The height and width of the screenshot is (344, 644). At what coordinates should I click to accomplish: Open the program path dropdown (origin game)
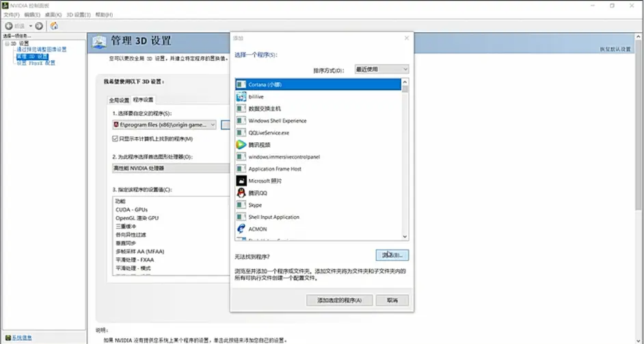(x=164, y=124)
